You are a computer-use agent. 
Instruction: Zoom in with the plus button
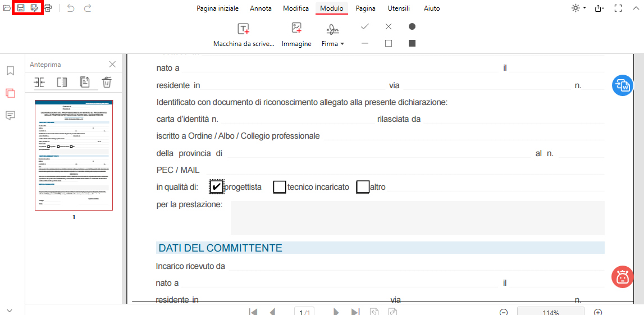(599, 312)
